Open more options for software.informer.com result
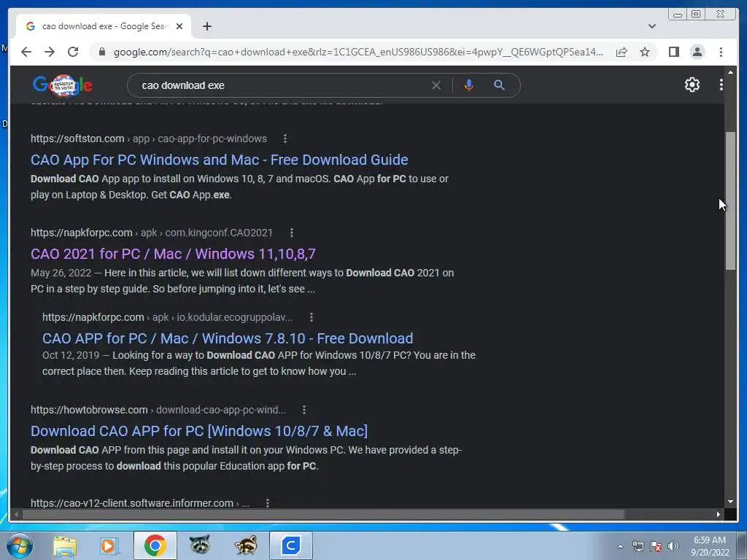 pos(267,503)
